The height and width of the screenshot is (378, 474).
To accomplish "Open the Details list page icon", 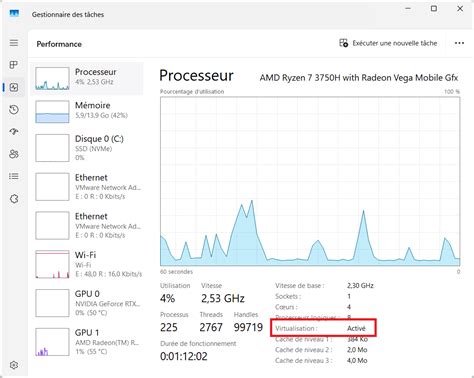I will coord(14,176).
